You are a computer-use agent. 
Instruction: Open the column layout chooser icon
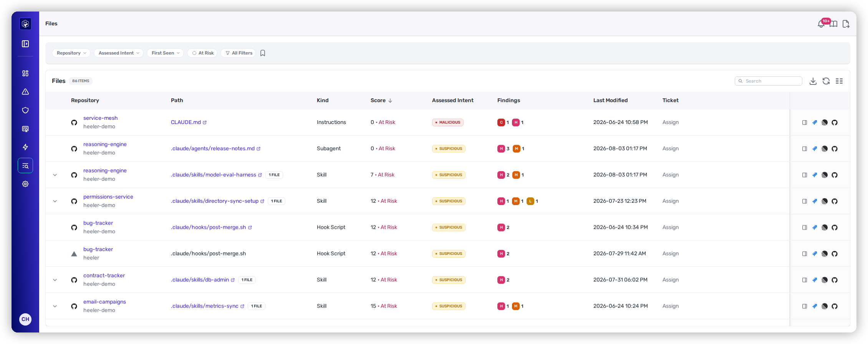click(x=839, y=81)
